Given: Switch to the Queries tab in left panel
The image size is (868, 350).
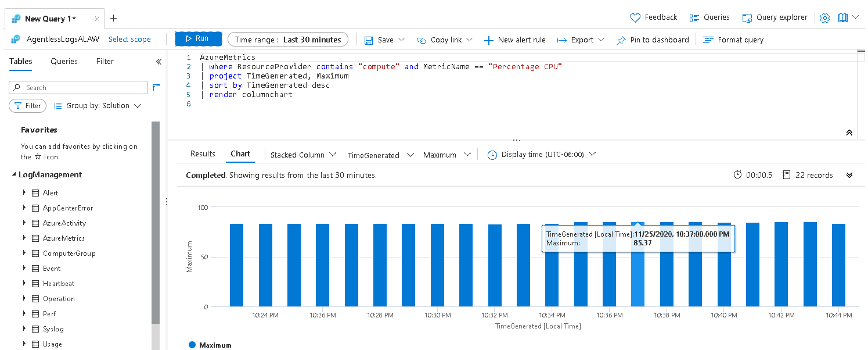Looking at the screenshot, I should click(x=64, y=61).
